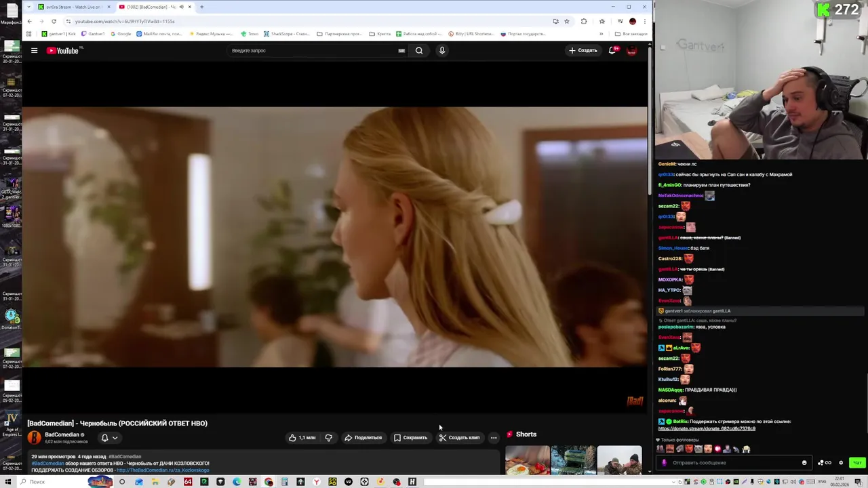Viewport: 868px width, 488px height.
Task: Open the SharkScope bookmark
Action: point(287,34)
